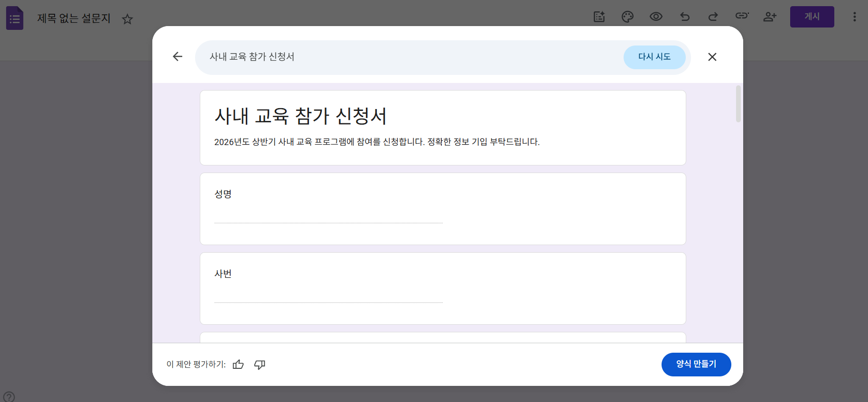Image resolution: width=868 pixels, height=402 pixels.
Task: Close the form suggestion dialog
Action: click(x=712, y=57)
